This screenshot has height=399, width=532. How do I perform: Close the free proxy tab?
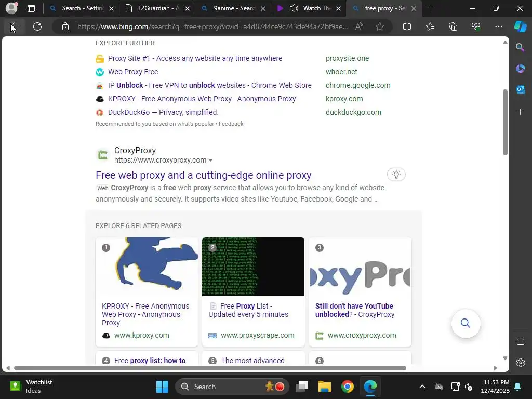[414, 8]
